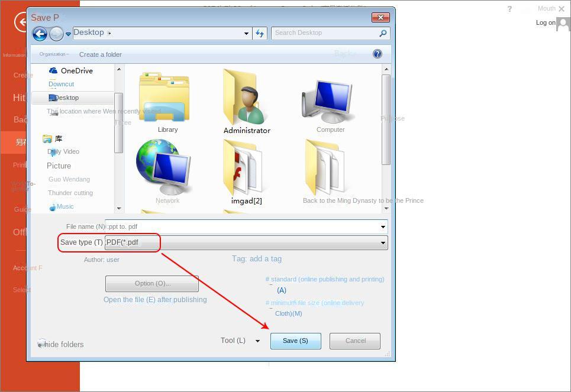Open the file name history dropdown
Viewport: 571px width, 392px height.
(383, 226)
